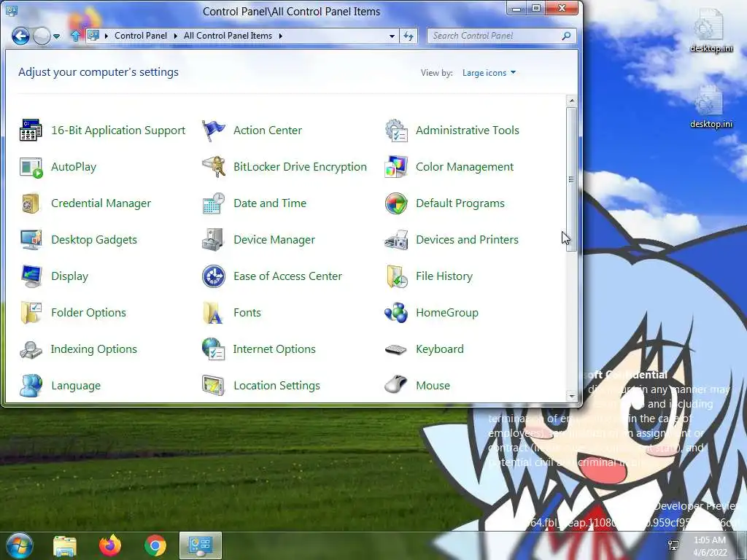Refresh the Control Panel view

tap(409, 36)
